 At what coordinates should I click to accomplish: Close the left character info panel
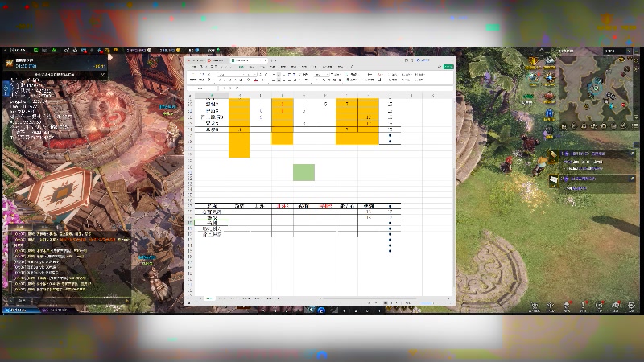pyautogui.click(x=103, y=75)
